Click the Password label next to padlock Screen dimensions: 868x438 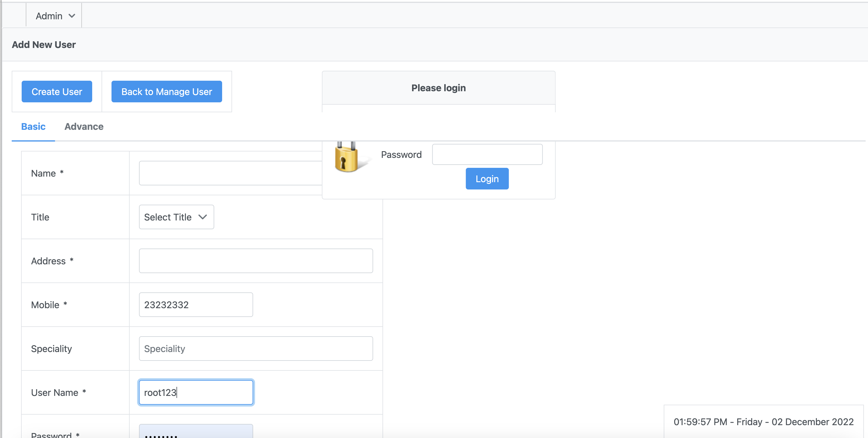pyautogui.click(x=401, y=154)
